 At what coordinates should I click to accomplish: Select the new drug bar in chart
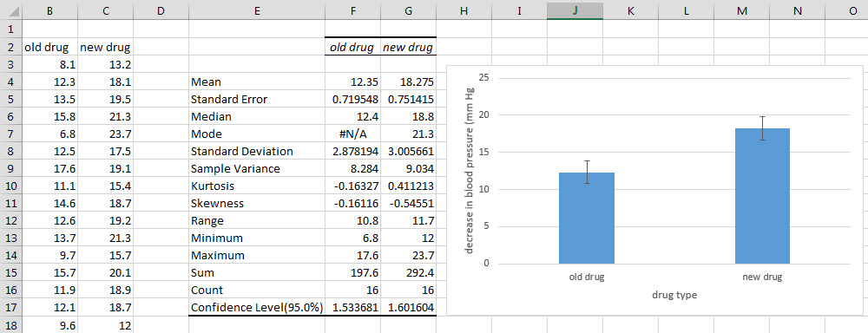[762, 196]
